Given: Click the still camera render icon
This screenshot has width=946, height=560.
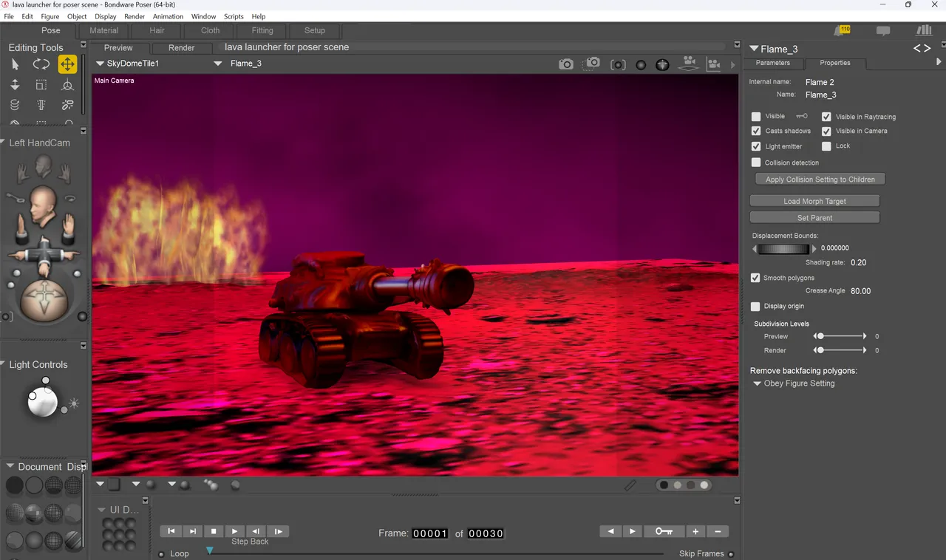Looking at the screenshot, I should pos(566,64).
